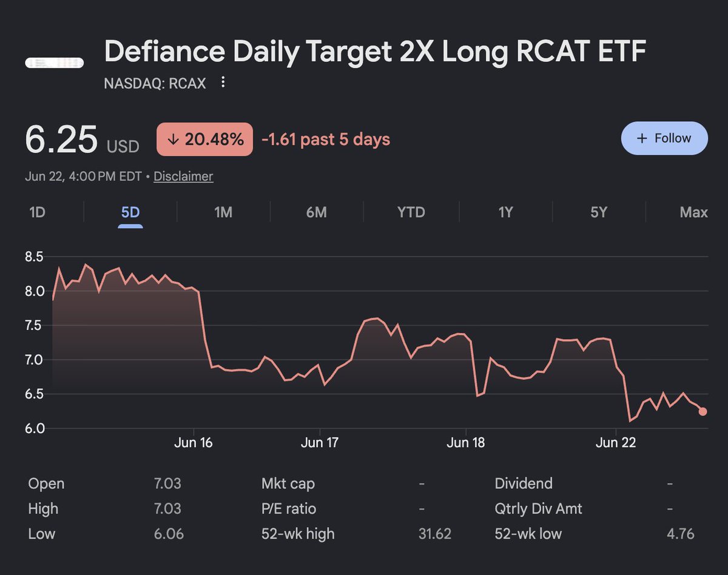Click the 52-wk low value 4.76
The height and width of the screenshot is (575, 728).
(x=679, y=534)
